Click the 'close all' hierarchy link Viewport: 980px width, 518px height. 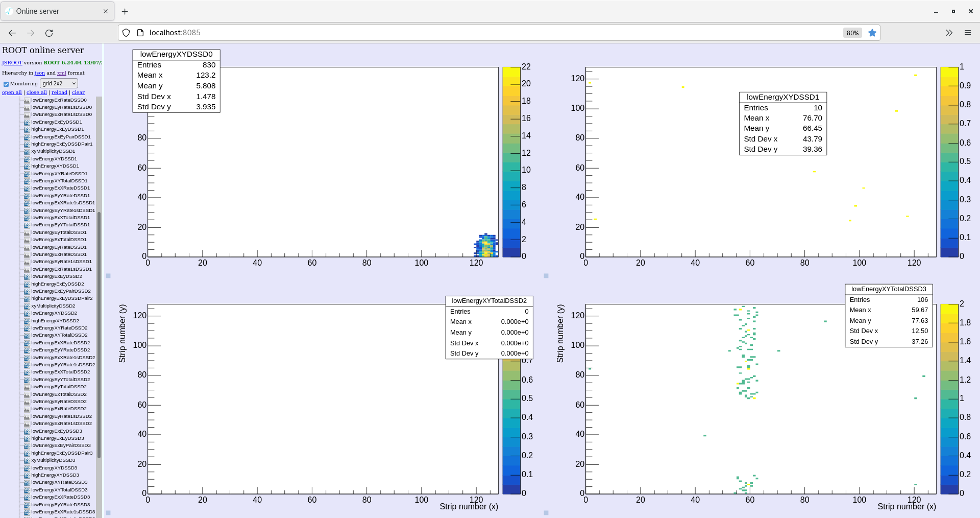(36, 92)
